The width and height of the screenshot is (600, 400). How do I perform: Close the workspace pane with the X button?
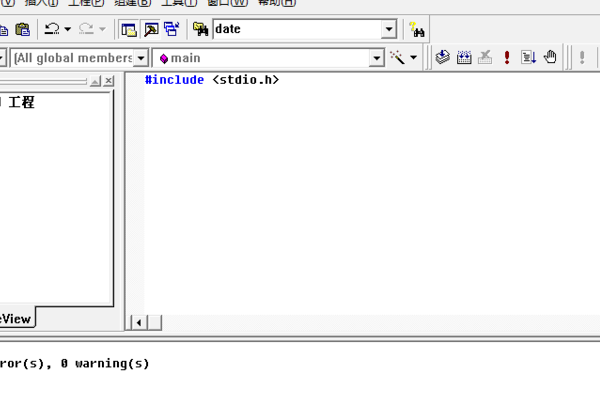point(109,81)
